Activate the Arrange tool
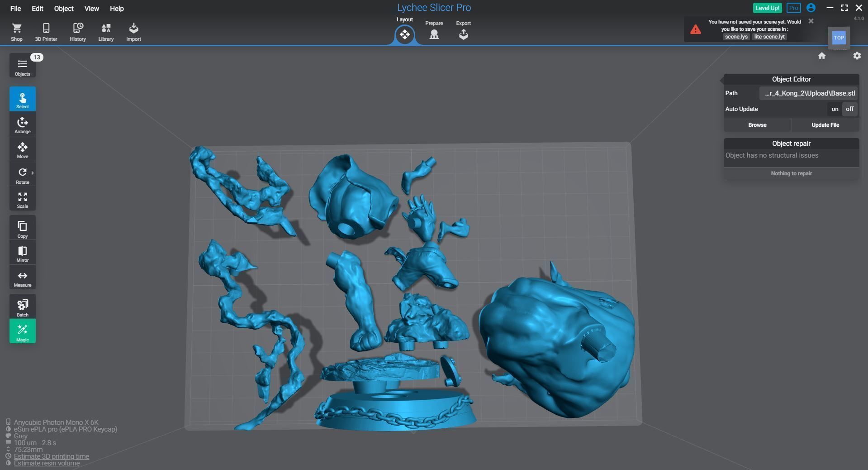The image size is (868, 470). [23, 124]
